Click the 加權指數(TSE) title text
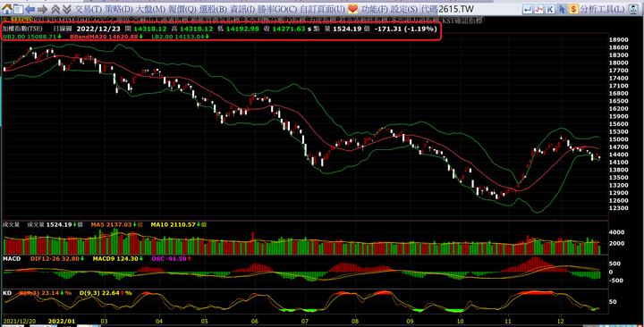This screenshot has width=644, height=327. (x=22, y=29)
